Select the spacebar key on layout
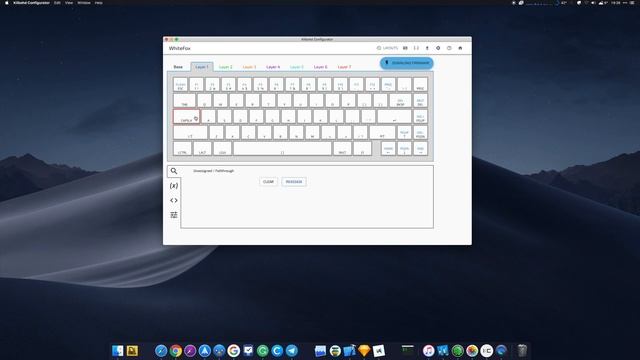 (x=282, y=149)
